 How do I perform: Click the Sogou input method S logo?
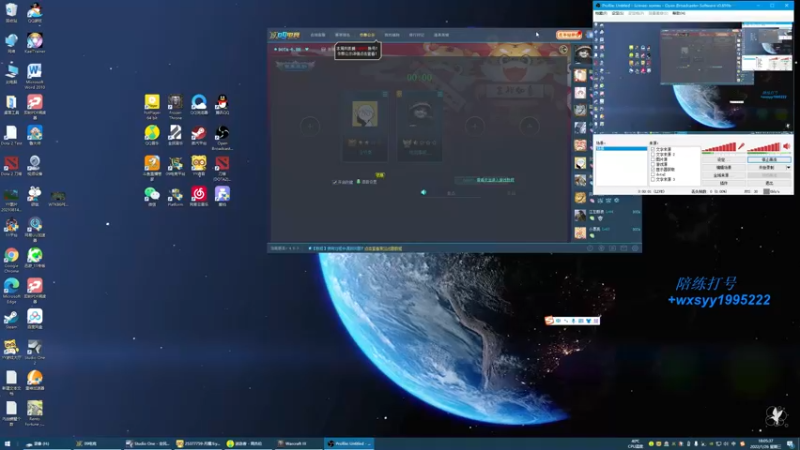pyautogui.click(x=549, y=320)
